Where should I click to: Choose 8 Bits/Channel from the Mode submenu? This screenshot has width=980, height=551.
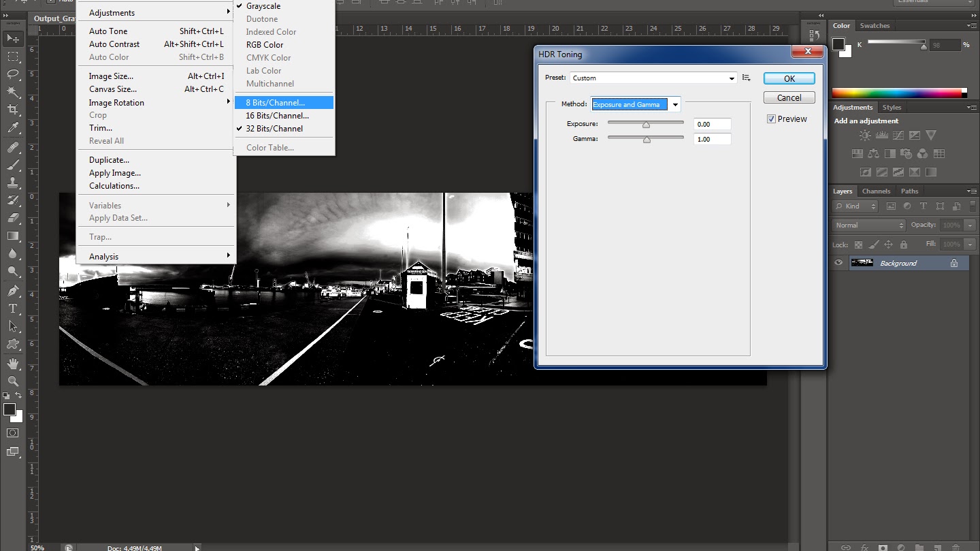tap(284, 103)
